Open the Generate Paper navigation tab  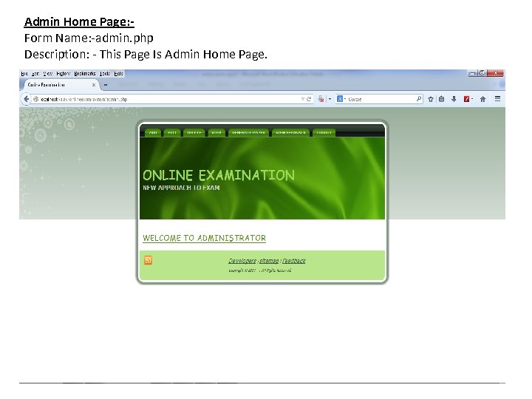[x=249, y=133]
